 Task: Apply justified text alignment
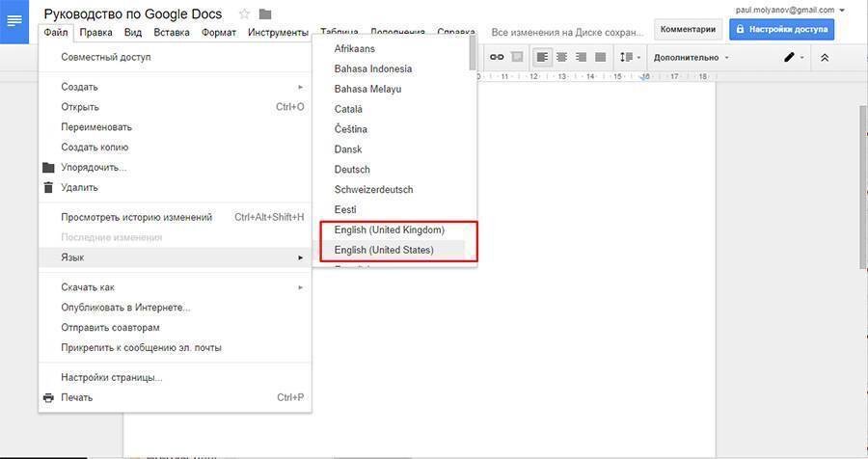click(601, 57)
